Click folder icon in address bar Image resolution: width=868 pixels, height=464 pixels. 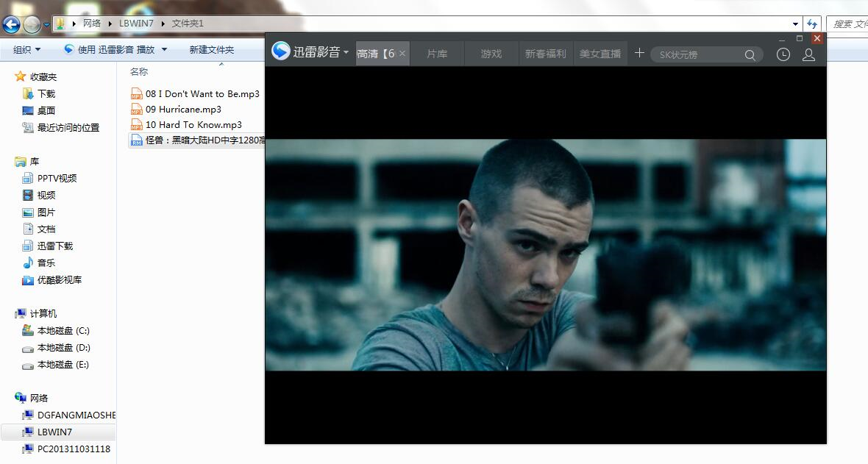tap(60, 24)
